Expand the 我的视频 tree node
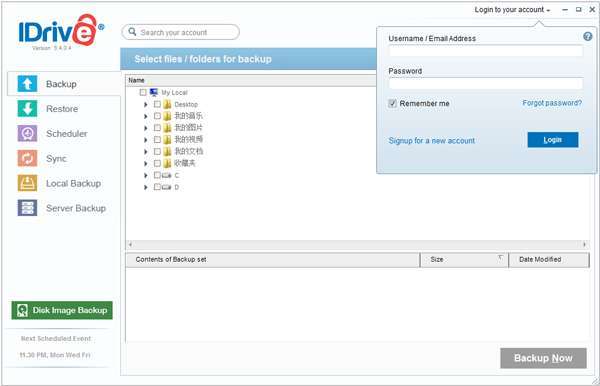The height and width of the screenshot is (386, 600). click(x=145, y=140)
